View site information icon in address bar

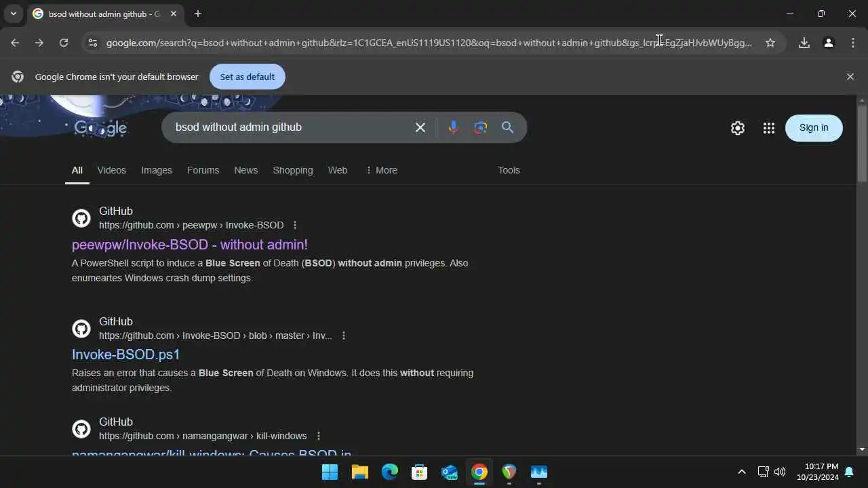(x=93, y=43)
